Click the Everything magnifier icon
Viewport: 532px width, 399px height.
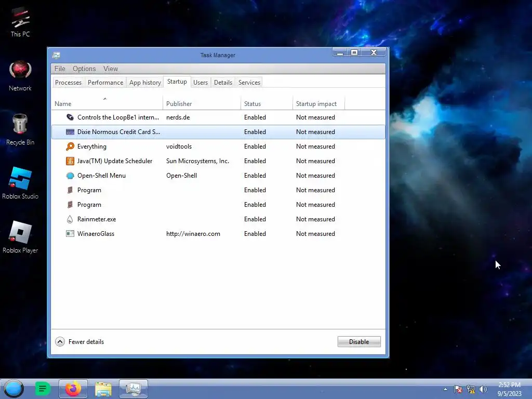[70, 147]
